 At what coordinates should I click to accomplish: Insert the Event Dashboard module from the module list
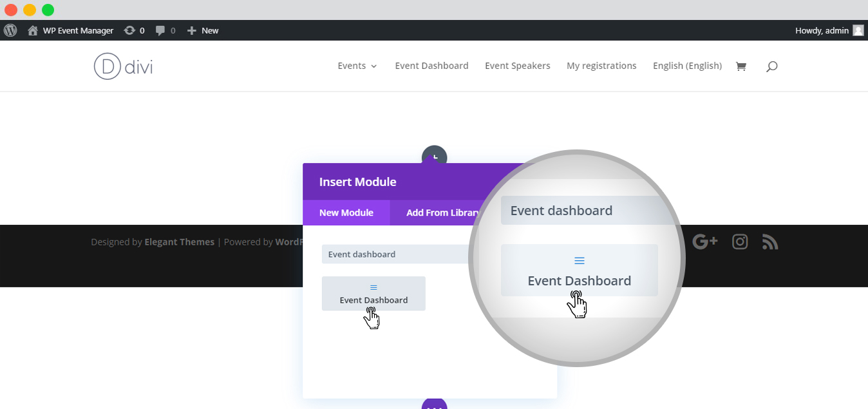point(373,294)
